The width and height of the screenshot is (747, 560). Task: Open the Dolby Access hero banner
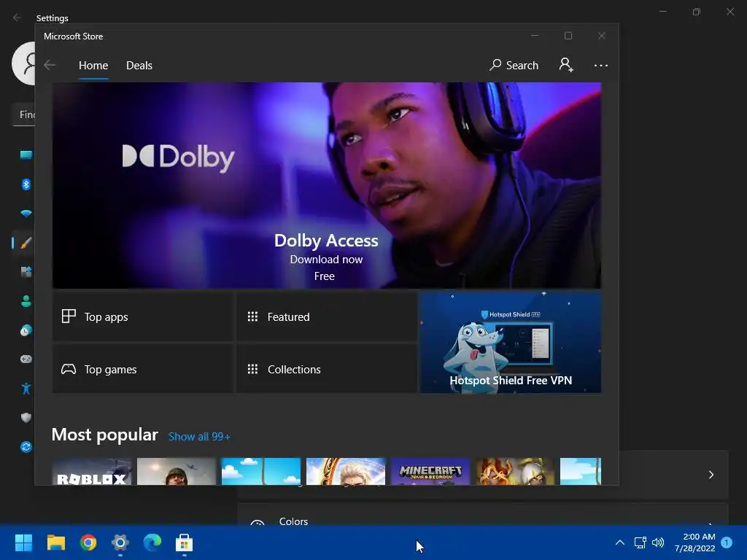(326, 185)
